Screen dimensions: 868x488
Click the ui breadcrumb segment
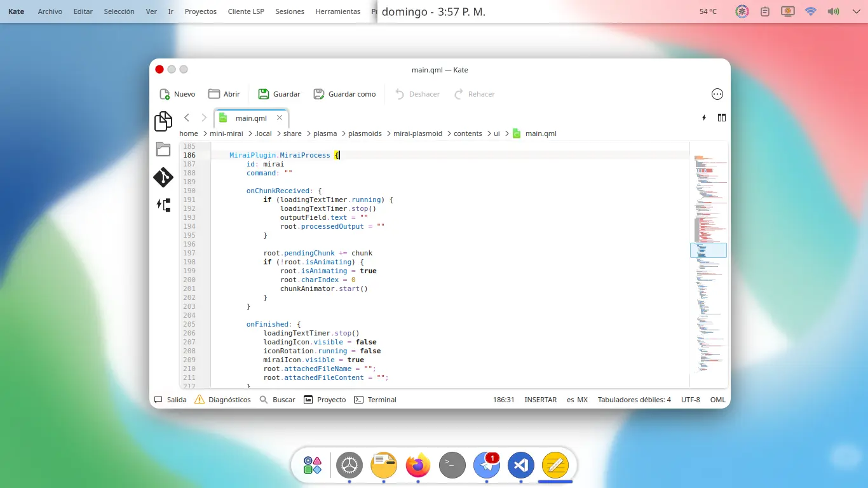pyautogui.click(x=497, y=133)
